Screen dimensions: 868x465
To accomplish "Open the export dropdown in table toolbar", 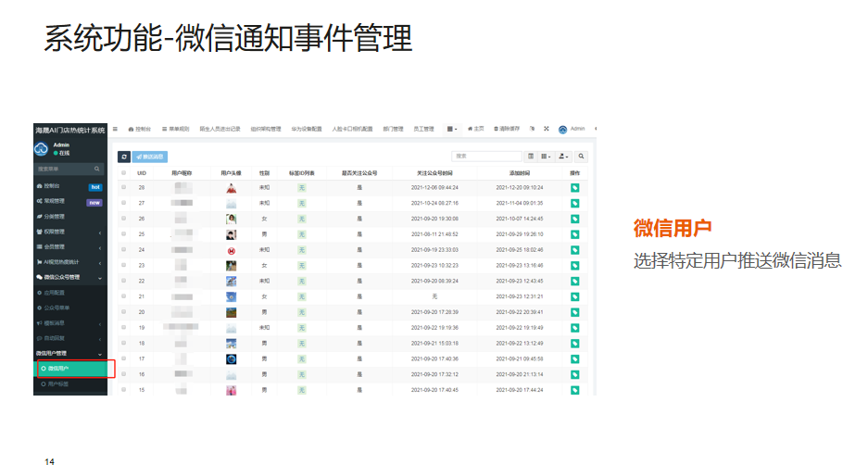I will [563, 157].
